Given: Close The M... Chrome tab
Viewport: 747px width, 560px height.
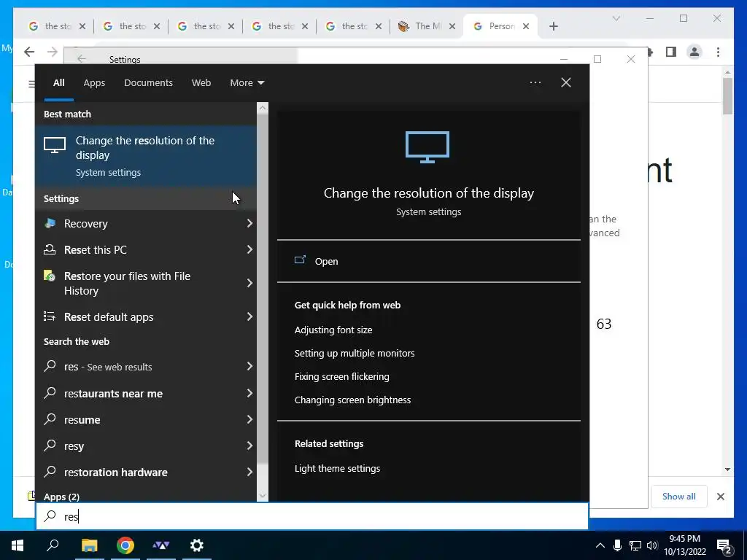Looking at the screenshot, I should tap(452, 26).
